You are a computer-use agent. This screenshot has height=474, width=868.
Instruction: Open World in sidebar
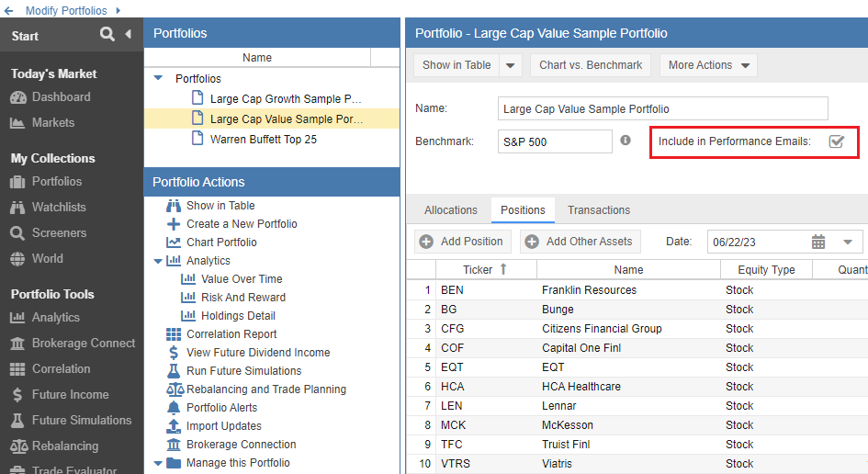click(37, 259)
